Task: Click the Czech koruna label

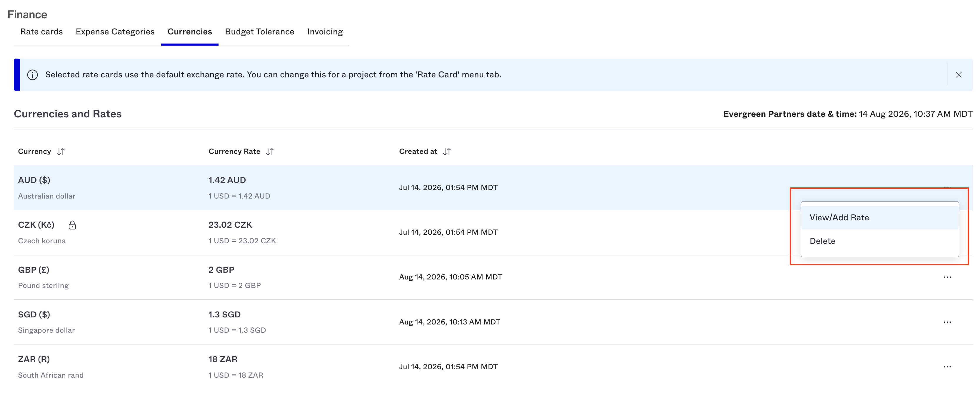Action: click(x=42, y=241)
